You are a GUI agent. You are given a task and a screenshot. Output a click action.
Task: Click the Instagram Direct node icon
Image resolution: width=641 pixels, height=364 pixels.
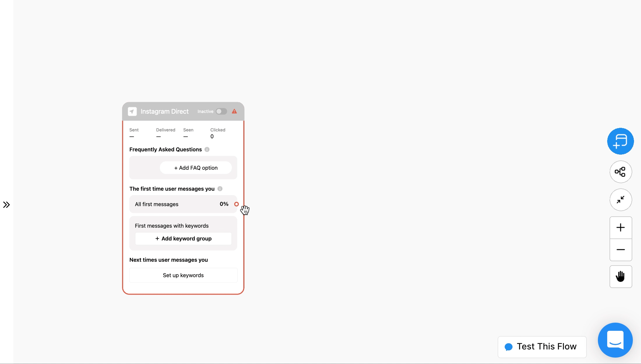[x=133, y=111]
